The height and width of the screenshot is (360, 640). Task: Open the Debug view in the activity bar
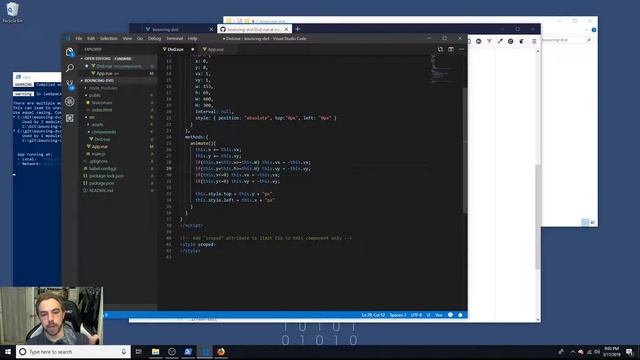coord(70,101)
